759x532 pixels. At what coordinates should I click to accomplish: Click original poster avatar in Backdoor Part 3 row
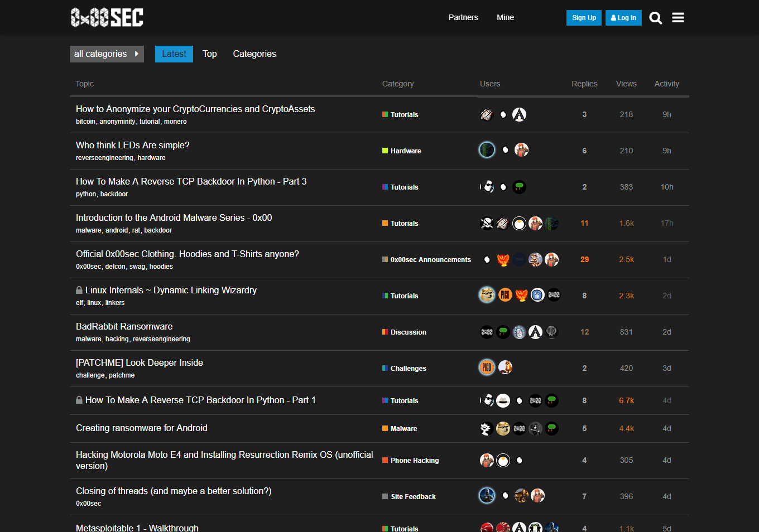[x=487, y=187]
